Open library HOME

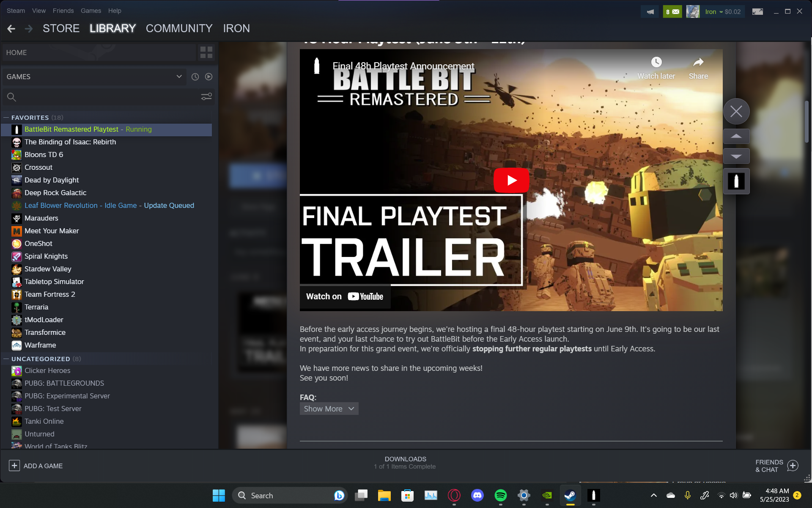[x=99, y=52]
